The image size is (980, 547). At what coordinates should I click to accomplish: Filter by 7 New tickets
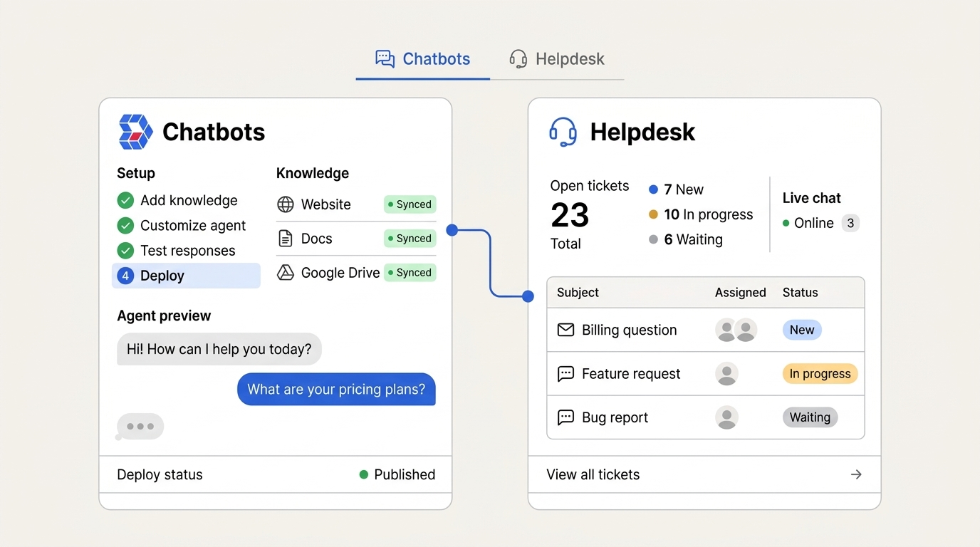[x=676, y=189]
